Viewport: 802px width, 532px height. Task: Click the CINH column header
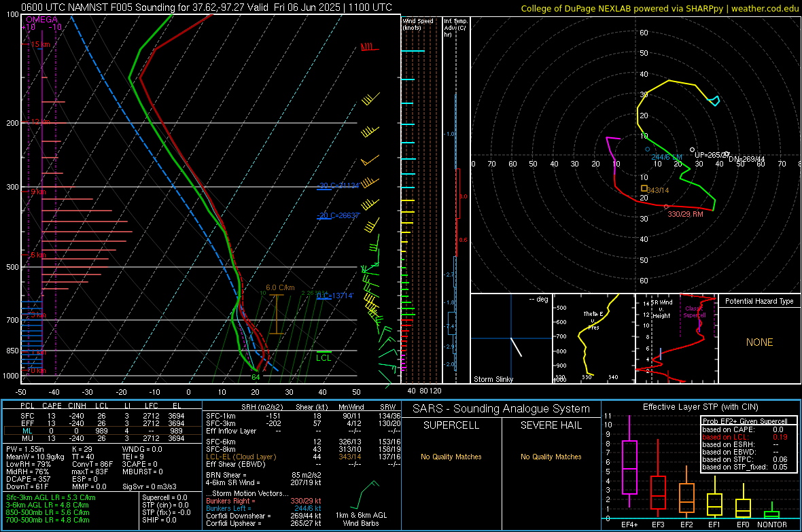point(77,406)
